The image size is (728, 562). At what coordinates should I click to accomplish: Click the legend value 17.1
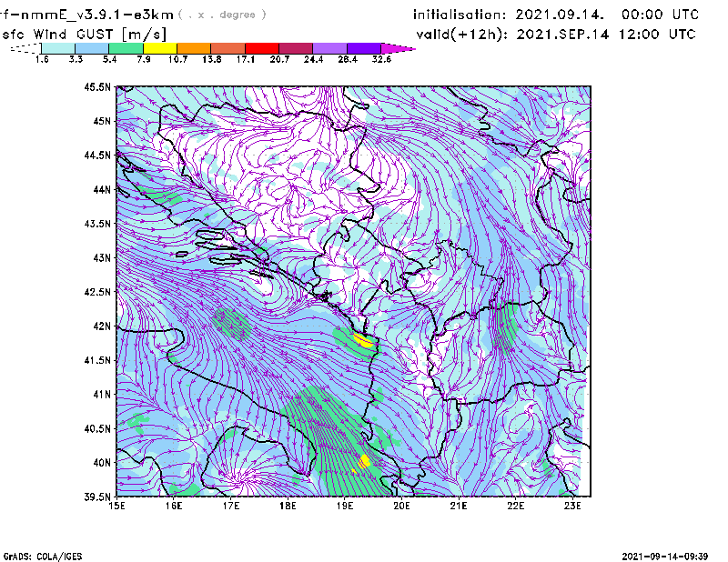coord(245,59)
